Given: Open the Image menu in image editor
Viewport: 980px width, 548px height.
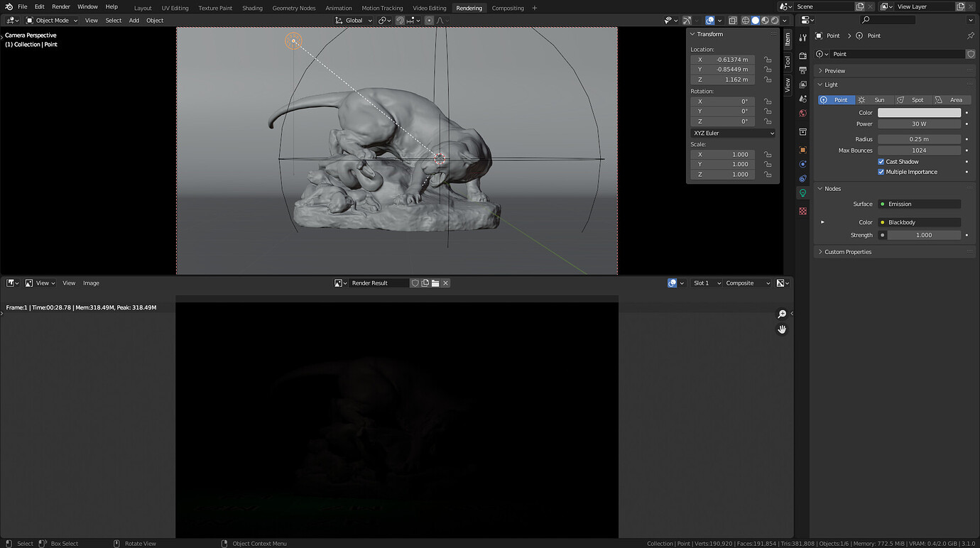Looking at the screenshot, I should point(91,283).
